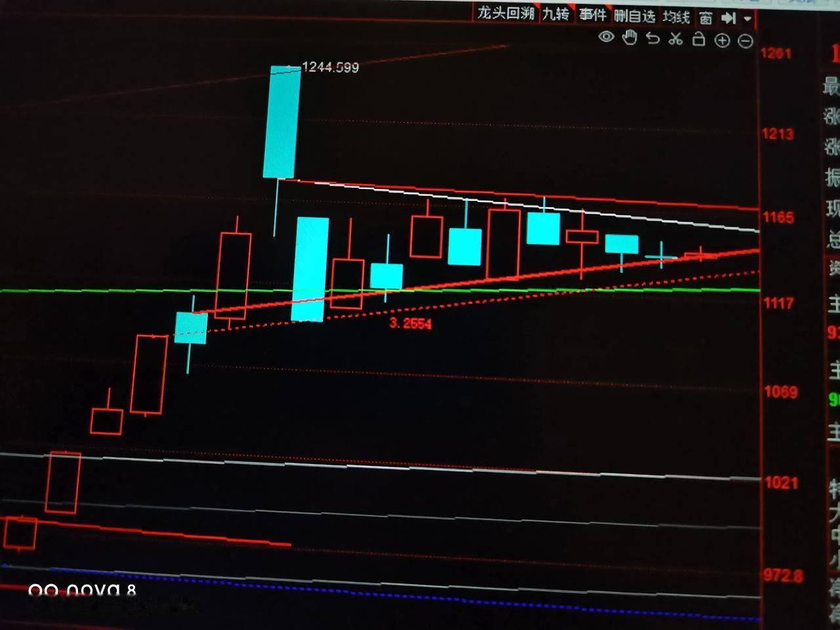Toggle the eye visibility icon in chart toolbar

pos(606,37)
